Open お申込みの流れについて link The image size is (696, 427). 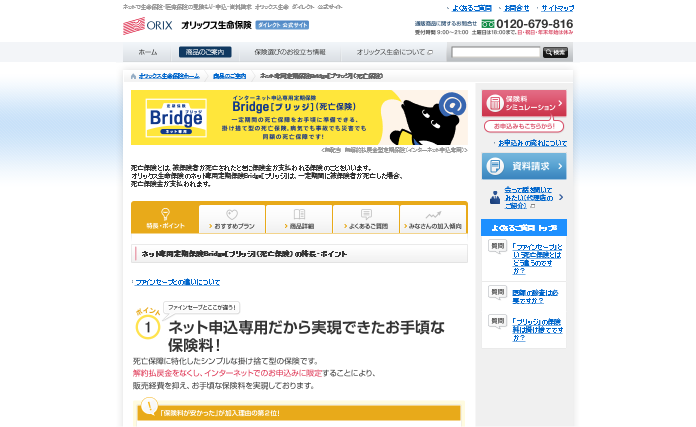click(x=532, y=143)
